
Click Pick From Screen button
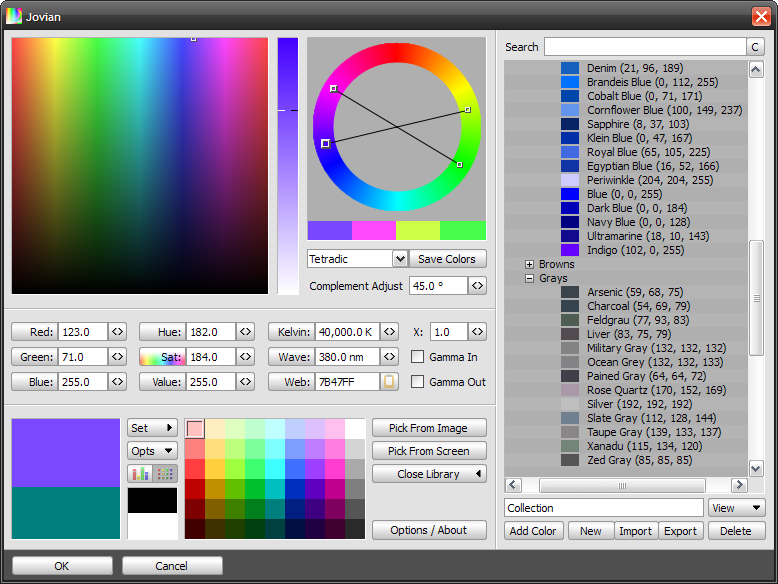[x=429, y=451]
